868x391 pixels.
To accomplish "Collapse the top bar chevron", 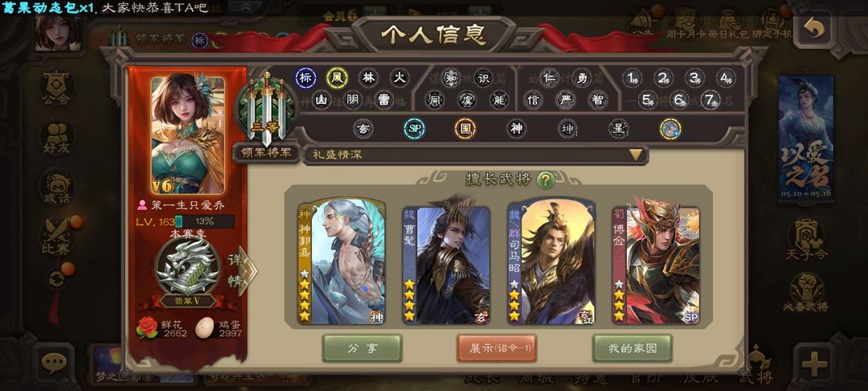I will click(x=243, y=6).
